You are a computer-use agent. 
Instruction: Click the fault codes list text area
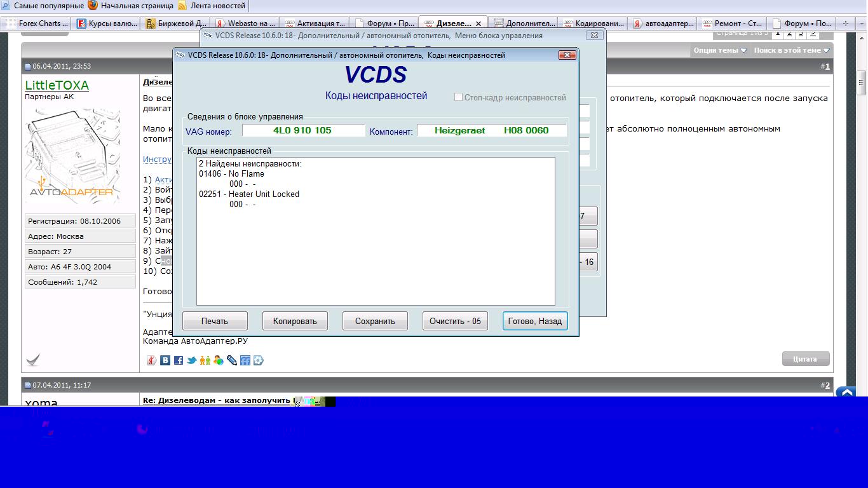pyautogui.click(x=375, y=254)
